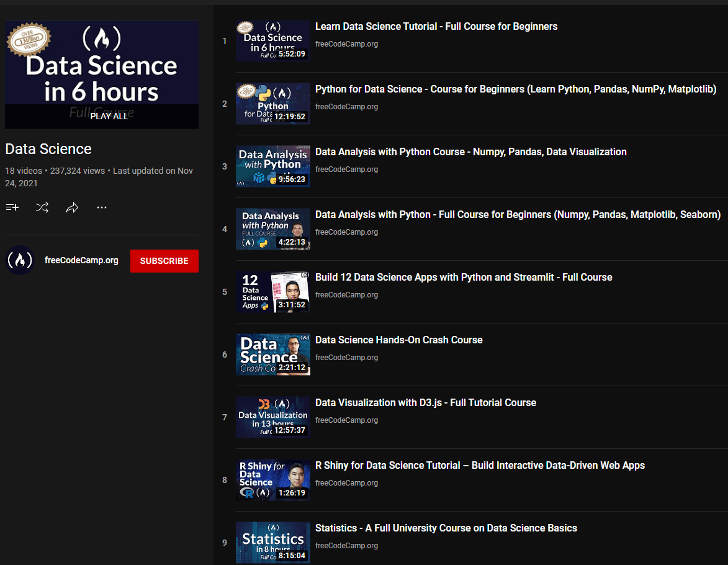Open Learn Data Science Tutorial video
728x565 pixels.
click(436, 27)
